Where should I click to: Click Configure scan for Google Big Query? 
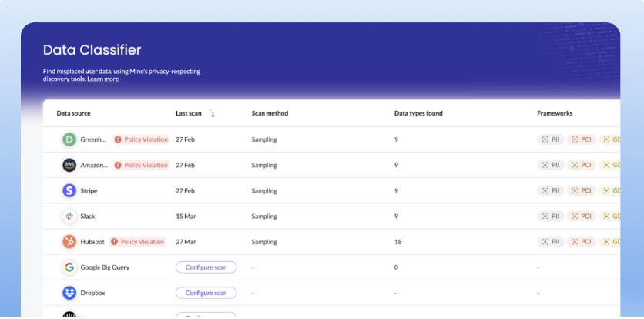(x=206, y=267)
